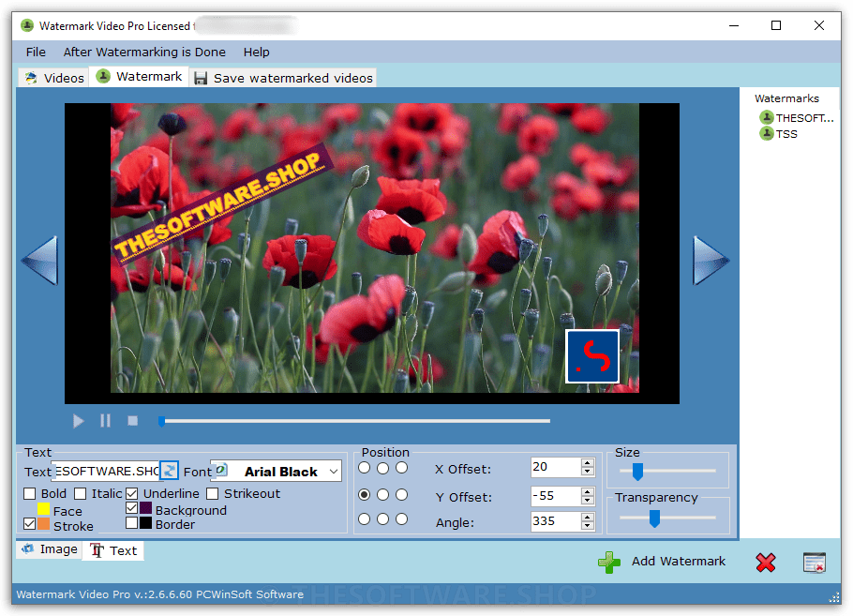The image size is (853, 616).
Task: Click the Watermark Video Pro title bar icon
Action: tap(27, 25)
